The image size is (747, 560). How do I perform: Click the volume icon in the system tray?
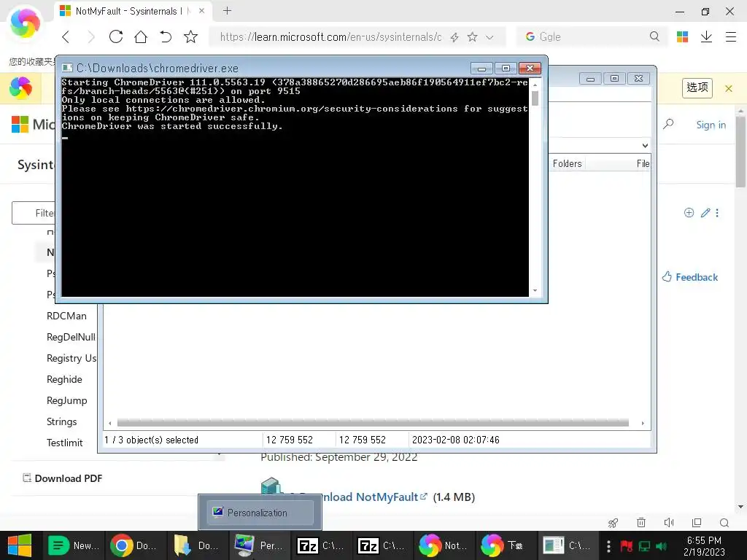point(662,546)
